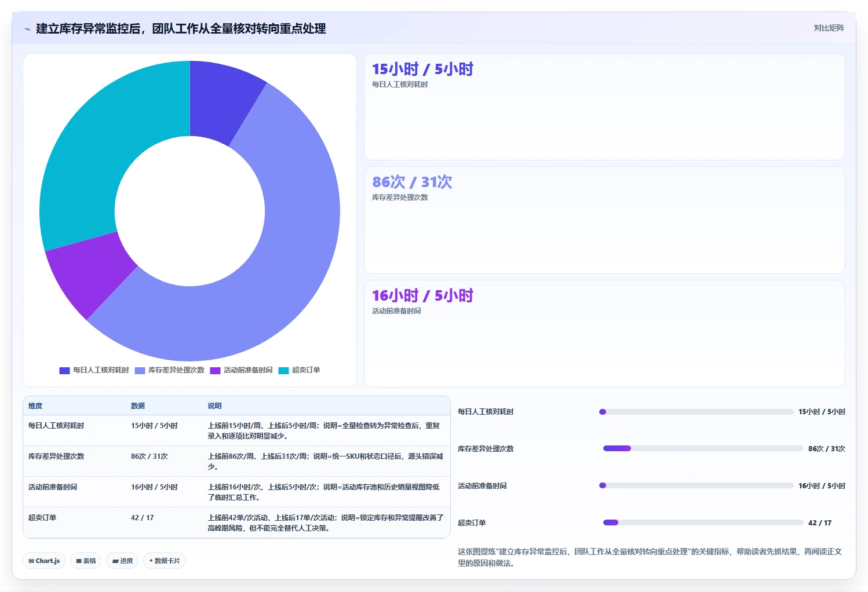
Task: Toggle the 活动前准备时间 legend swatch
Action: pyautogui.click(x=215, y=371)
